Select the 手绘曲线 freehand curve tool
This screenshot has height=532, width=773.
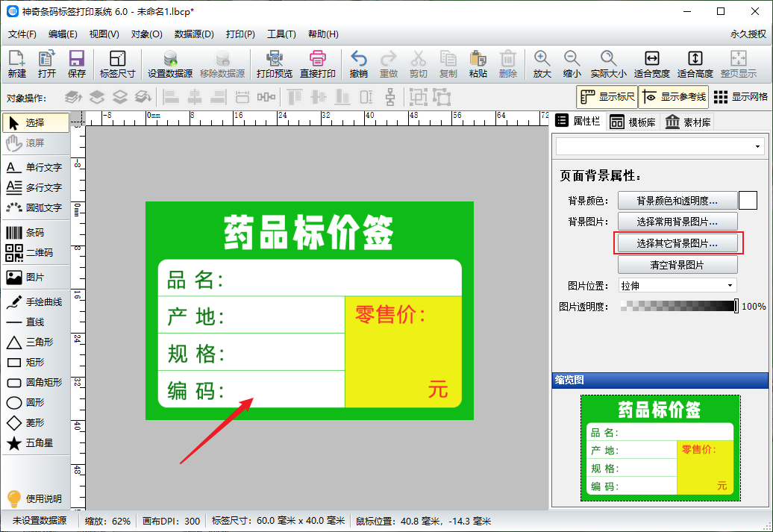click(36, 301)
